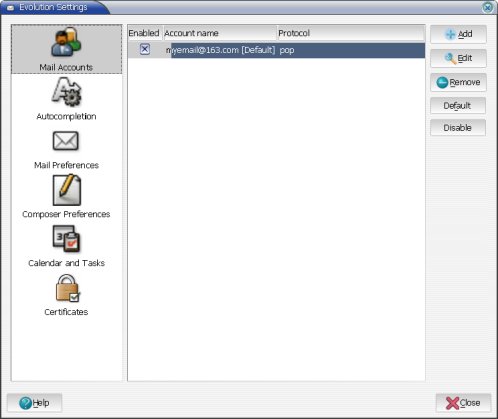Edit the selected mail account
Image resolution: width=498 pixels, height=419 pixels.
tap(458, 58)
